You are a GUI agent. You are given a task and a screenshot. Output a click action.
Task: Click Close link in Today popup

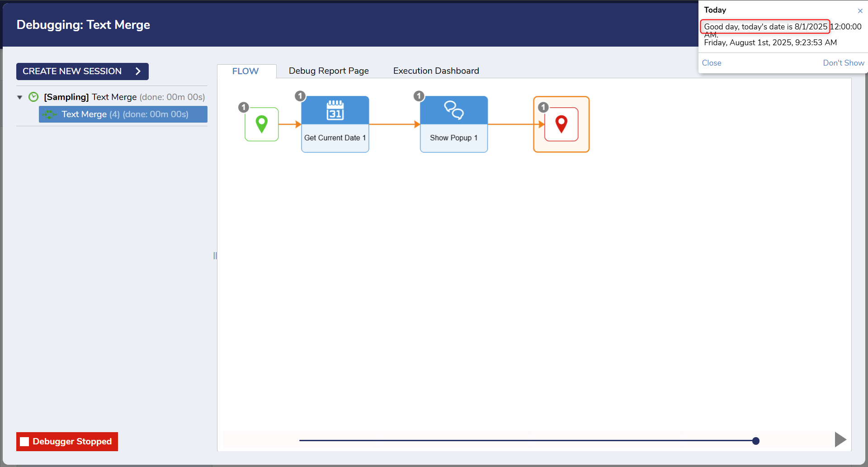(x=712, y=63)
